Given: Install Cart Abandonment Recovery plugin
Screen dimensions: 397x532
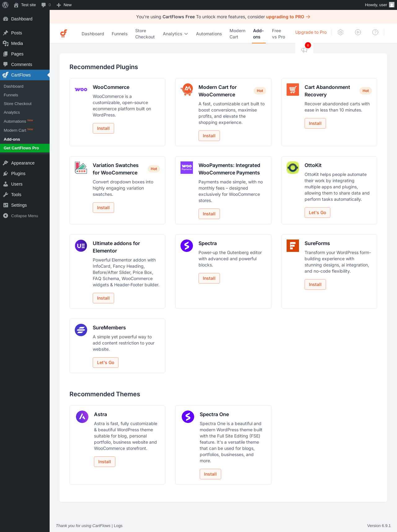Looking at the screenshot, I should (x=315, y=123).
